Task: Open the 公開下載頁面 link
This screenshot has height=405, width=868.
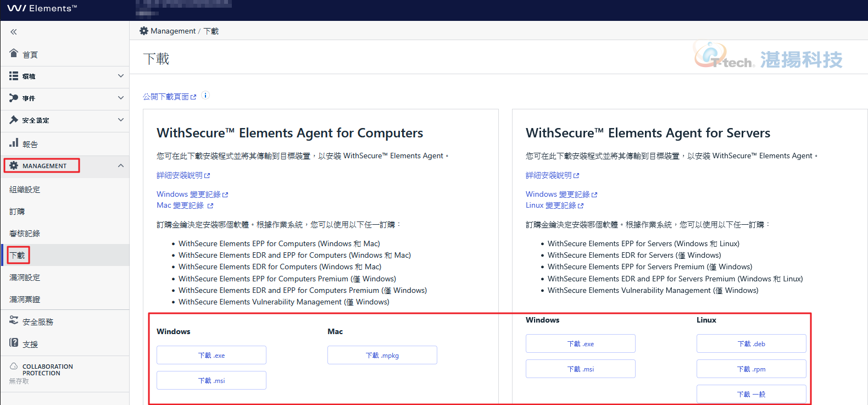Action: pyautogui.click(x=169, y=97)
